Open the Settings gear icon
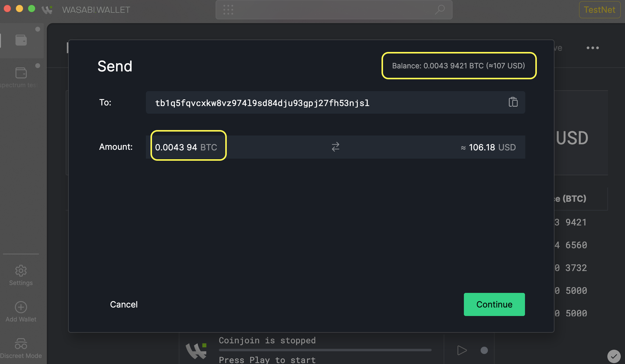 21,270
